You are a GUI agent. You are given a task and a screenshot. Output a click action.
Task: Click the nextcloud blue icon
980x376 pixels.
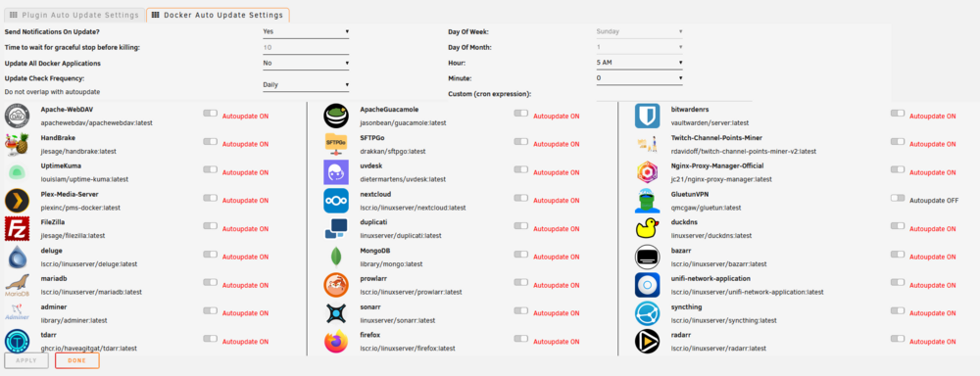click(x=335, y=201)
